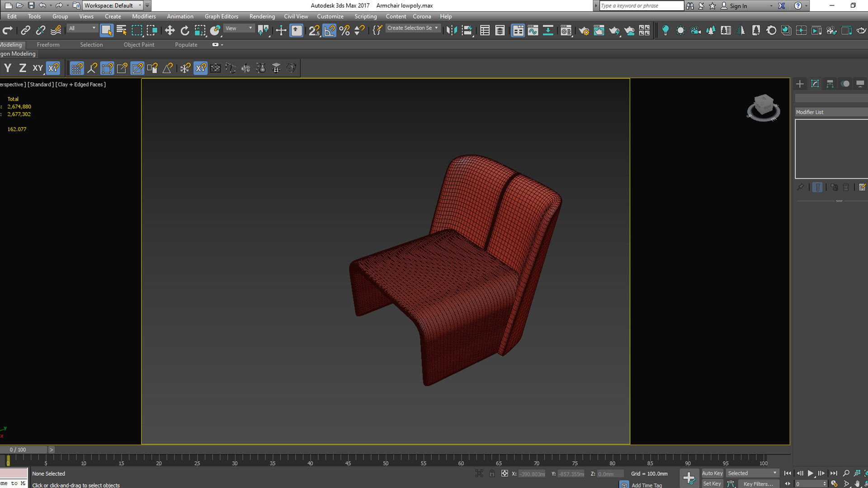Open the Graph Editors menu
The width and height of the screenshot is (868, 488).
point(221,16)
